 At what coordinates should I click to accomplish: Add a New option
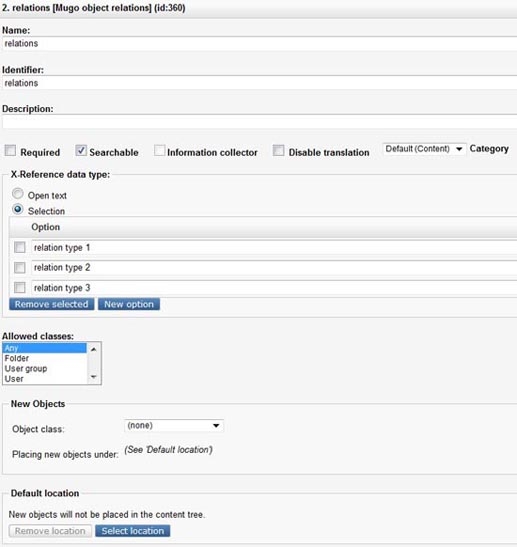click(129, 304)
